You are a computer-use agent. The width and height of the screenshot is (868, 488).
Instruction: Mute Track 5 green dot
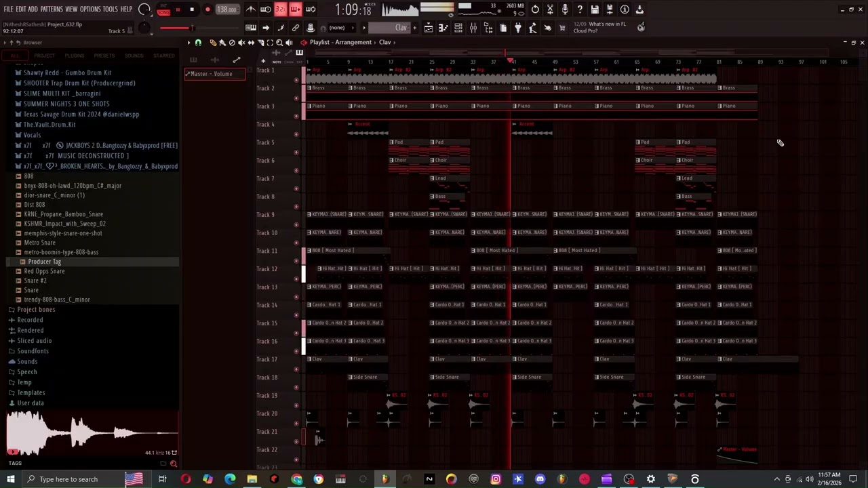pyautogui.click(x=296, y=152)
